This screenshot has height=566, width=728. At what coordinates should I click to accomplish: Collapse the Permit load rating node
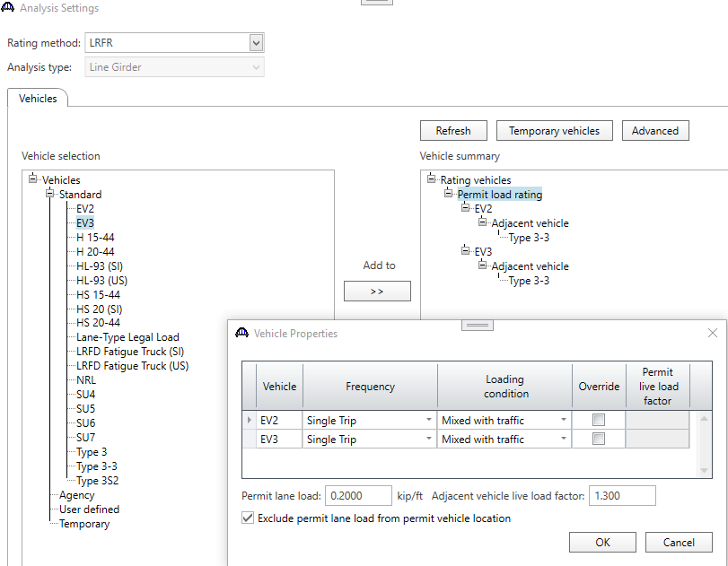point(449,193)
